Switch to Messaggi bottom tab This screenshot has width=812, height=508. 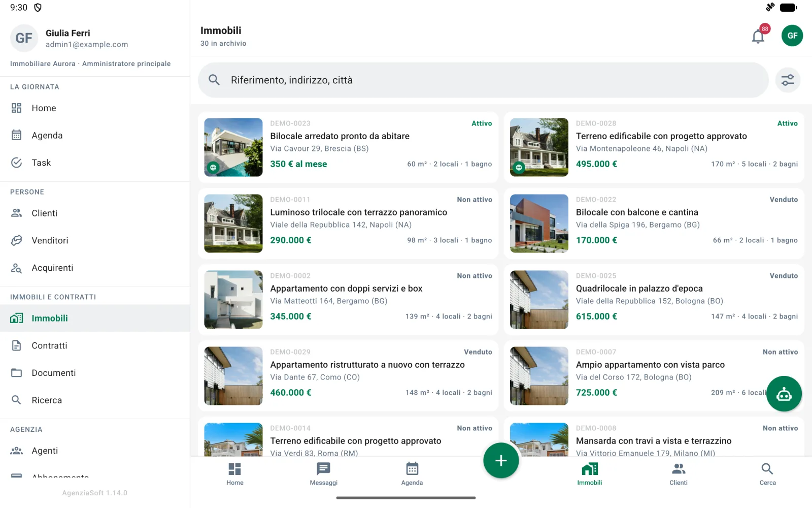pos(324,474)
